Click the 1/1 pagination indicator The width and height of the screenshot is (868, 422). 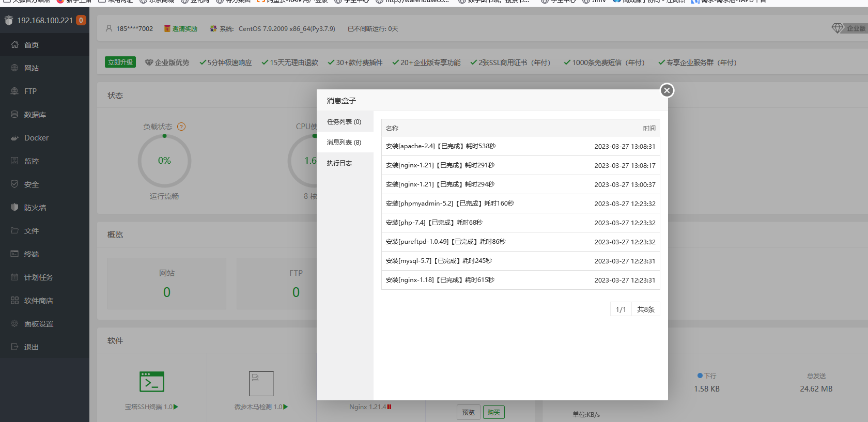621,309
